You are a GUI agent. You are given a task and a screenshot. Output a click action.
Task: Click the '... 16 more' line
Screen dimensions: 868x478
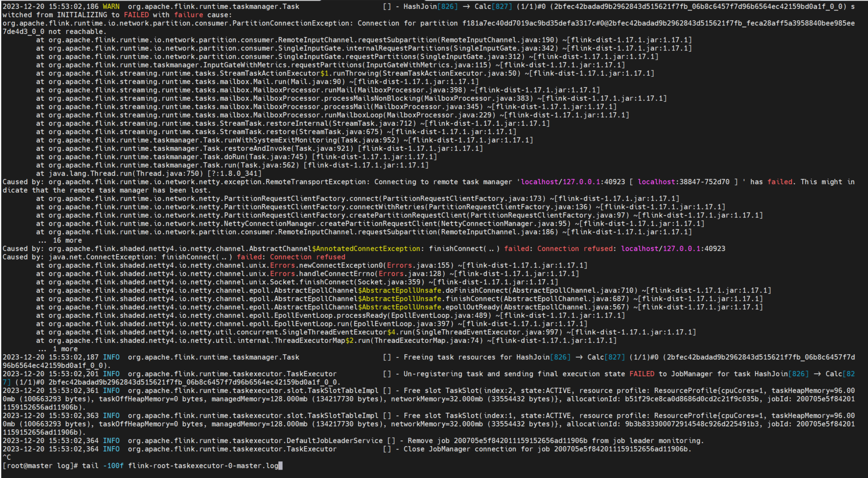pyautogui.click(x=60, y=240)
